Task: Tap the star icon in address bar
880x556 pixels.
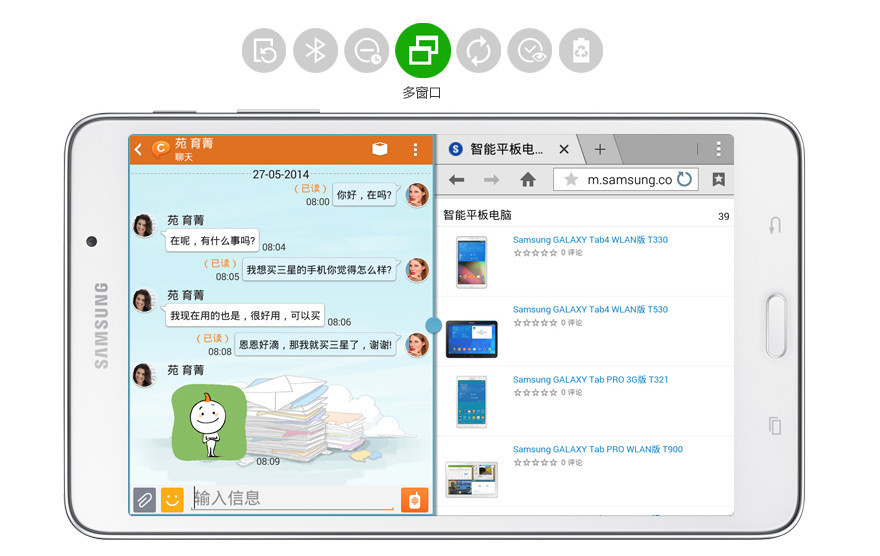Action: [x=571, y=180]
